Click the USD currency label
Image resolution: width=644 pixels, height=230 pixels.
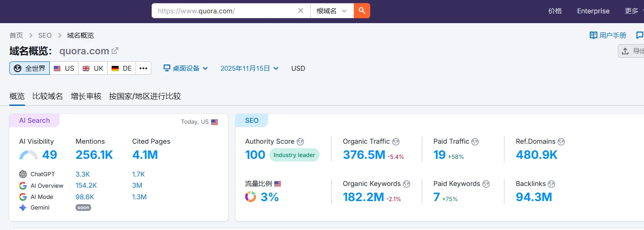pos(298,68)
